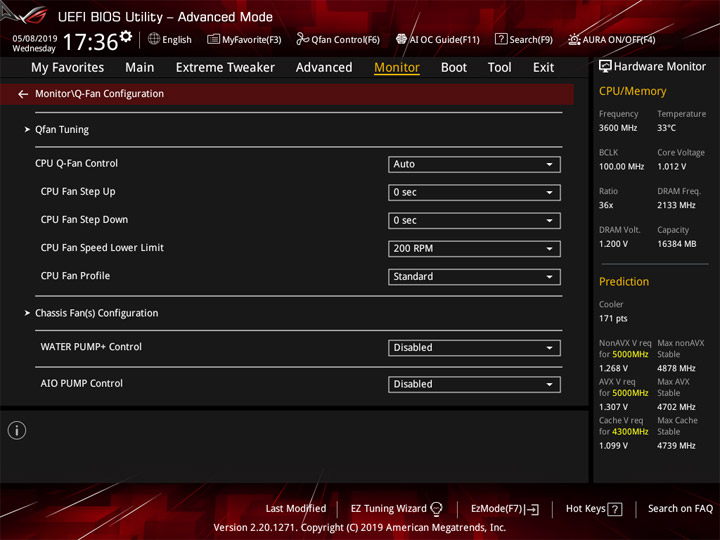Open the CPU Fan Step Up dropdown
This screenshot has height=540, width=720.
[474, 192]
